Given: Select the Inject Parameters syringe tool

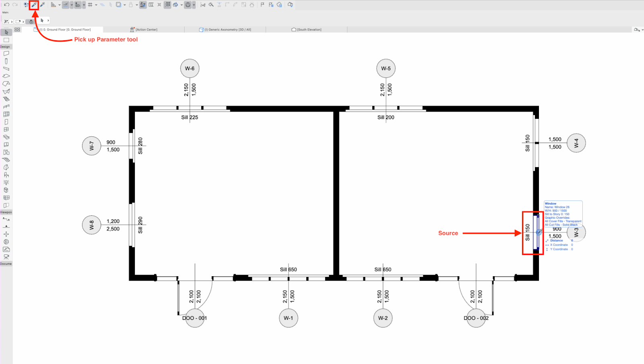Looking at the screenshot, I should (x=43, y=5).
